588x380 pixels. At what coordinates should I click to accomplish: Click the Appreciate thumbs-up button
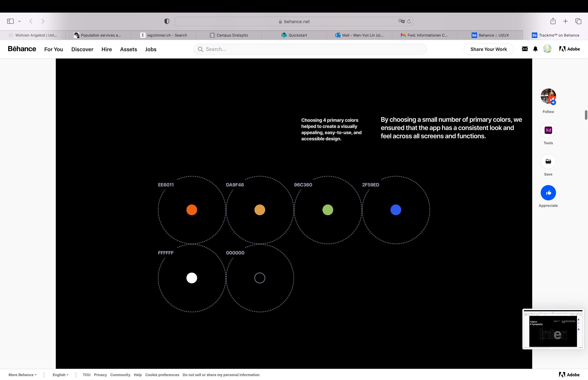click(548, 193)
